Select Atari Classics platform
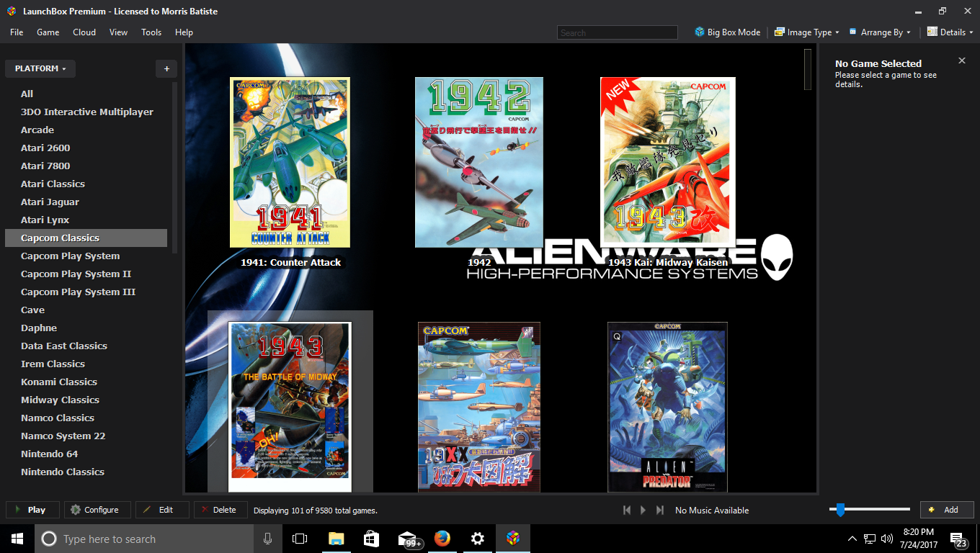Viewport: 980px width, 553px height. (x=86, y=184)
